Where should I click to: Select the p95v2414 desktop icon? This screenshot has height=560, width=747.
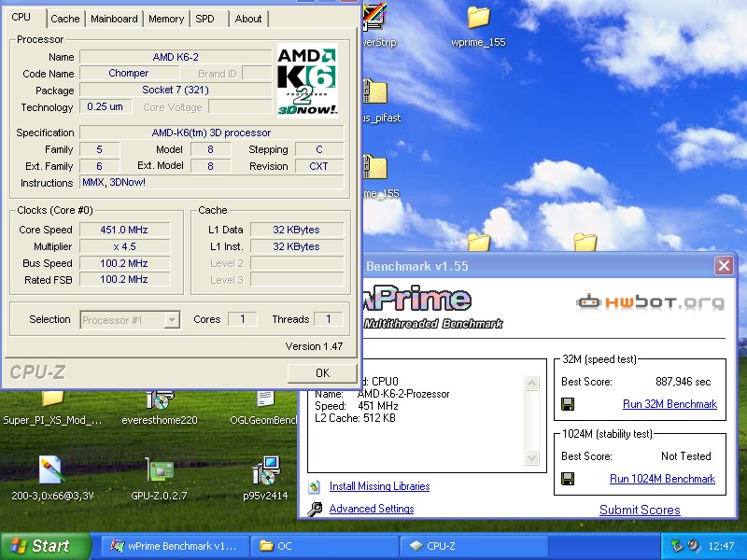[x=265, y=479]
